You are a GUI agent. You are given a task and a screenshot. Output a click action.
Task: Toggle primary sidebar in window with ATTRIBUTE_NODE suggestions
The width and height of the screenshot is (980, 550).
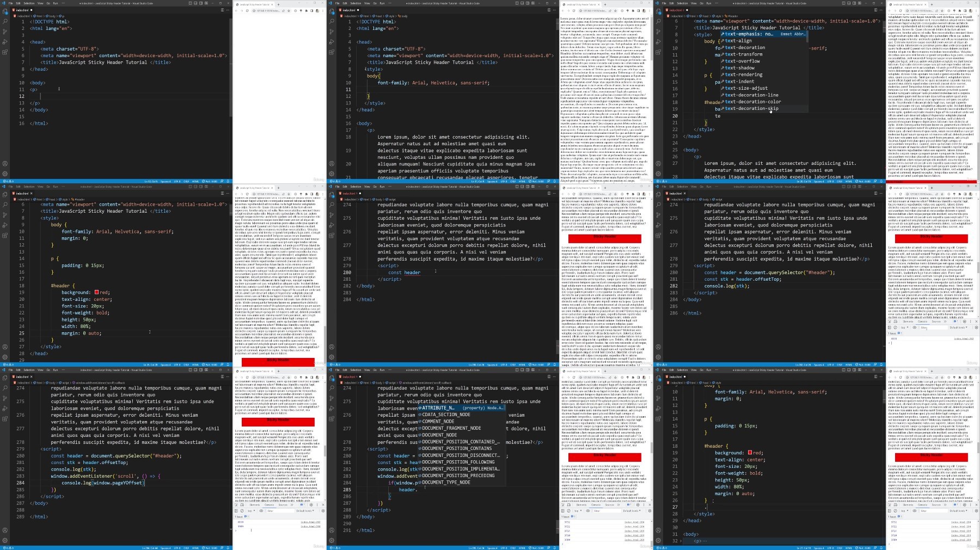[517, 370]
